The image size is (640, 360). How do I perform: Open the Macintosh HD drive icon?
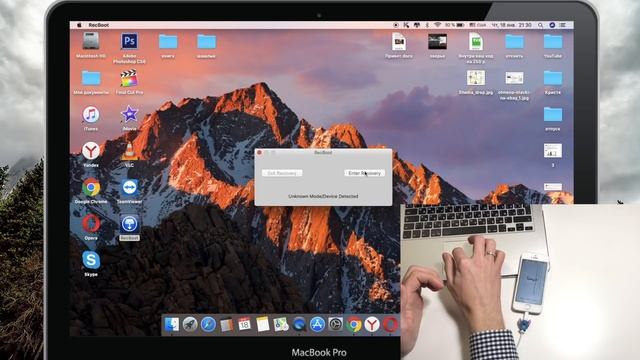pos(91,42)
